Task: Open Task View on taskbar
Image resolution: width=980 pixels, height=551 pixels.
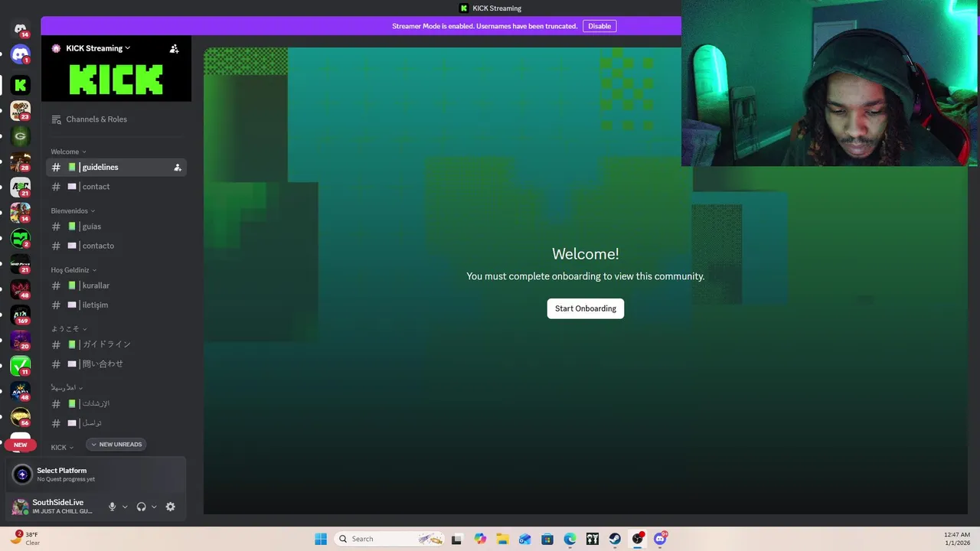Action: click(457, 539)
